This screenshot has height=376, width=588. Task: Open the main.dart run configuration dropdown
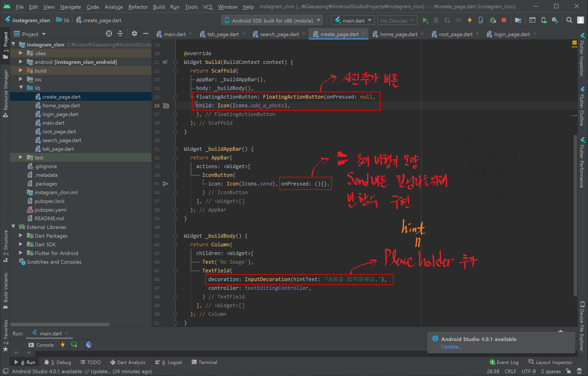click(x=353, y=20)
